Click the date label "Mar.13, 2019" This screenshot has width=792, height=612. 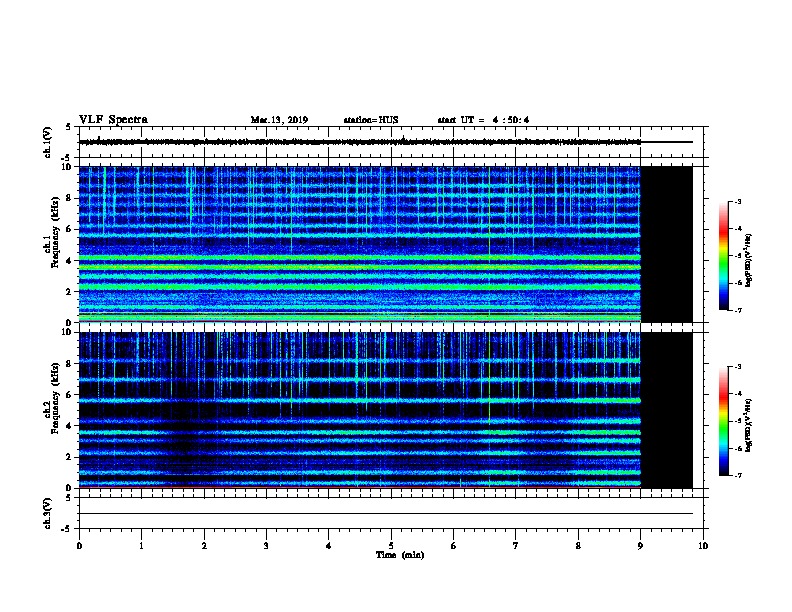(x=279, y=120)
